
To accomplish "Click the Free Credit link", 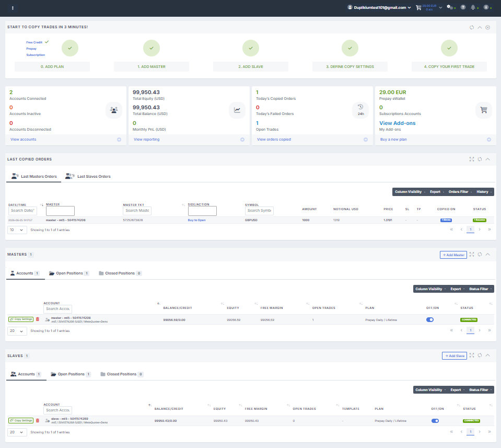I will (34, 42).
